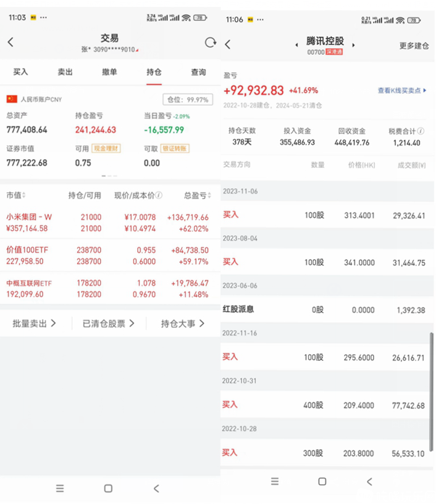This screenshot has height=504, width=436.
Task: Tap 深港通 tag under 腾讯控股
Action: (334, 52)
